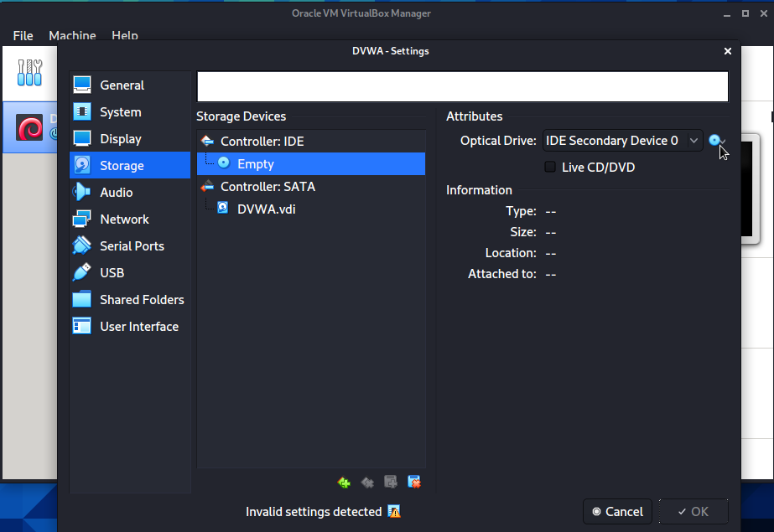Add a new storage controller
Image resolution: width=774 pixels, height=532 pixels.
pyautogui.click(x=344, y=483)
